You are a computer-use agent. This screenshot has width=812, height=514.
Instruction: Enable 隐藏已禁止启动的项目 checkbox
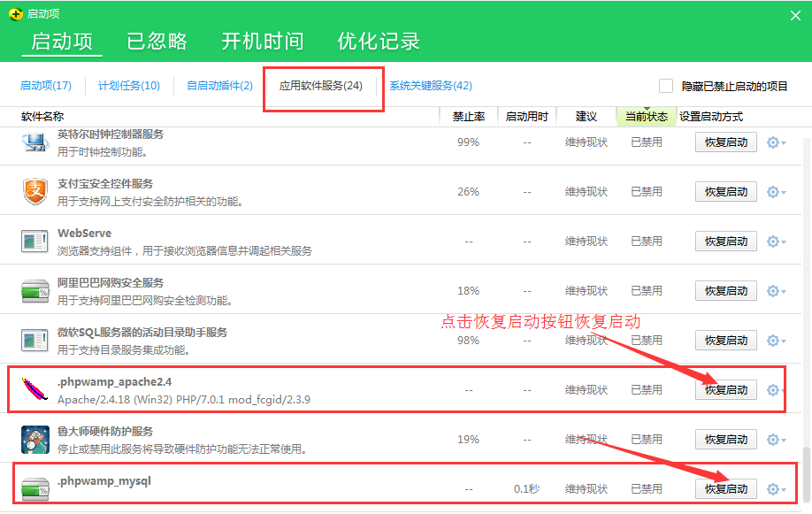coord(666,86)
